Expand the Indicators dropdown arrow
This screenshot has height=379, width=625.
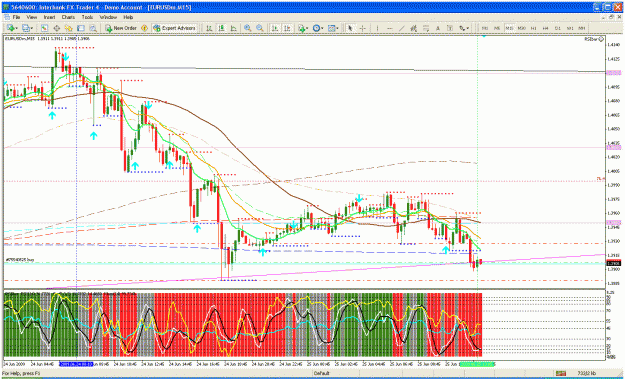click(307, 28)
